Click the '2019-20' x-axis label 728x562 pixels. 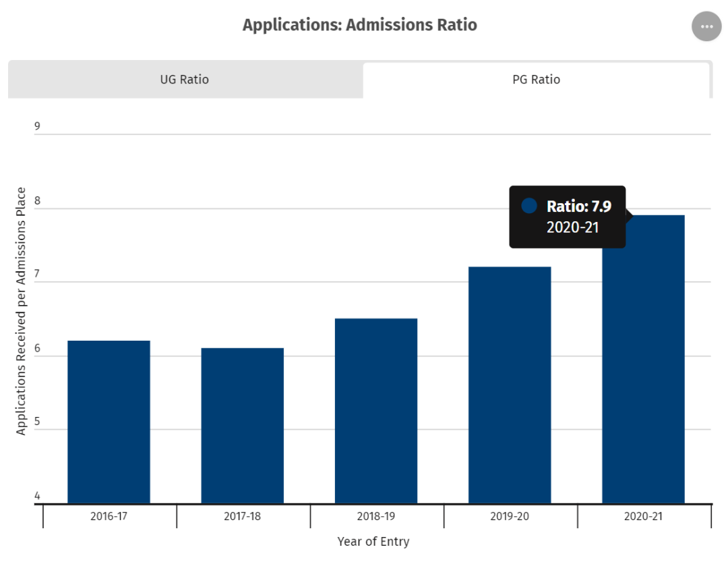point(510,516)
